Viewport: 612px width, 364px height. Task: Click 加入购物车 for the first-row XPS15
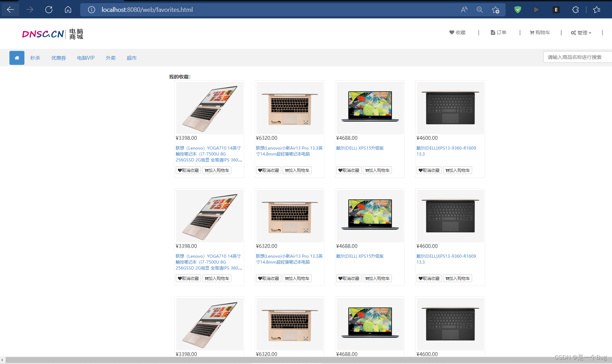tap(378, 170)
